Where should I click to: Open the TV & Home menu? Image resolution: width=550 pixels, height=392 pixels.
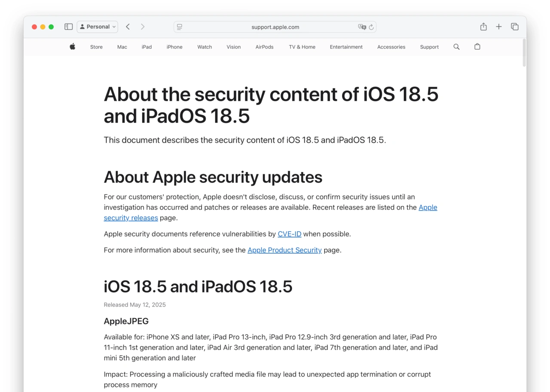coord(302,47)
